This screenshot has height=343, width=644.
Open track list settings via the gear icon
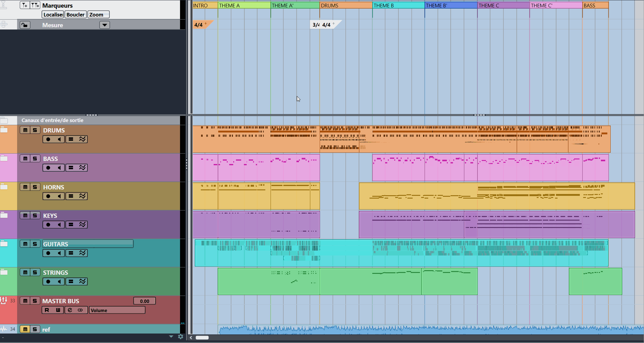point(181,337)
